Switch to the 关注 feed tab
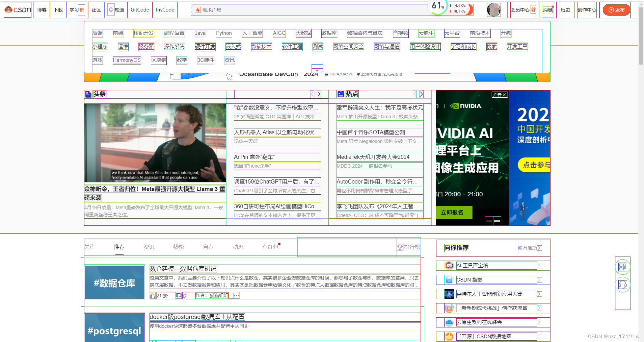Image resolution: width=644 pixels, height=342 pixels. point(89,247)
